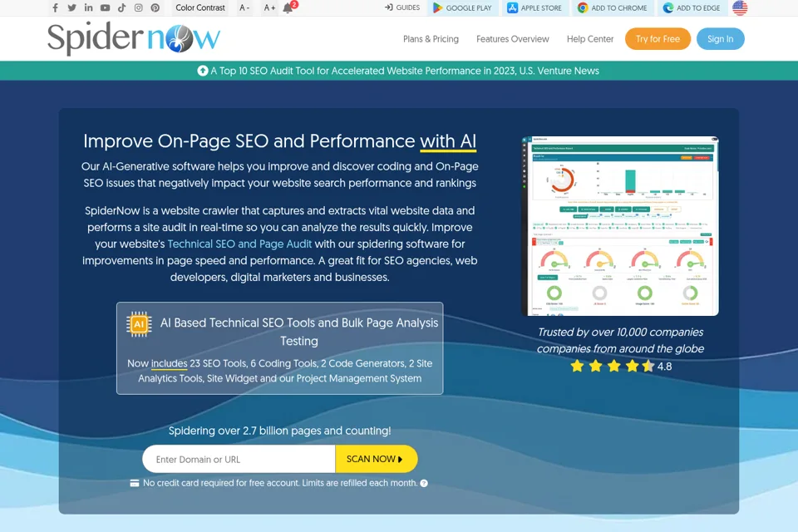The image size is (798, 532).
Task: Follow the Technical SEO and Page Audit link
Action: [x=239, y=244]
